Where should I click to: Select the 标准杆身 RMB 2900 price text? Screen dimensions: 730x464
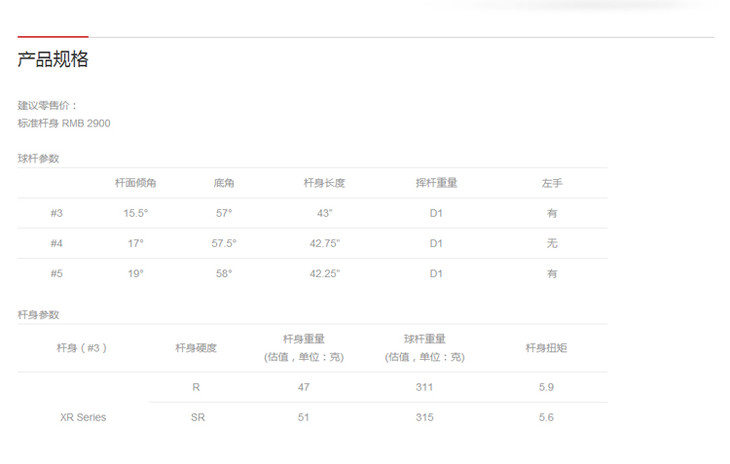tap(64, 123)
